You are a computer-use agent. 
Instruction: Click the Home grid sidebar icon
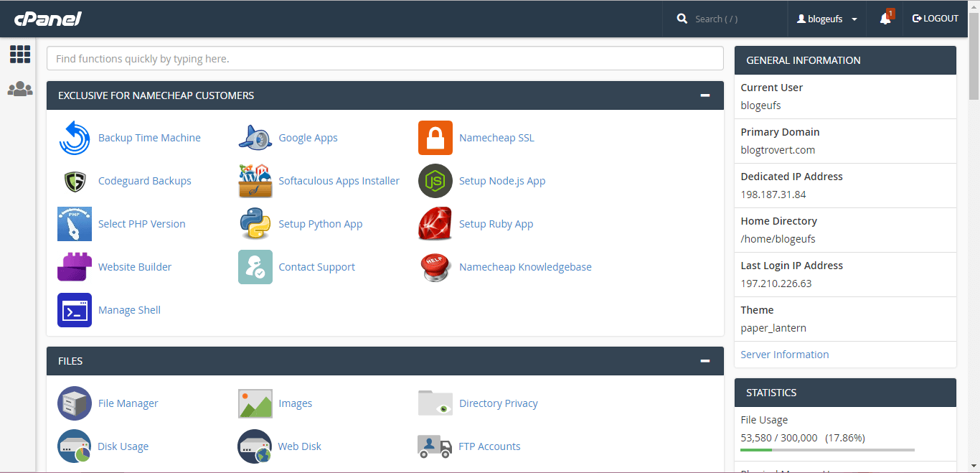20,55
